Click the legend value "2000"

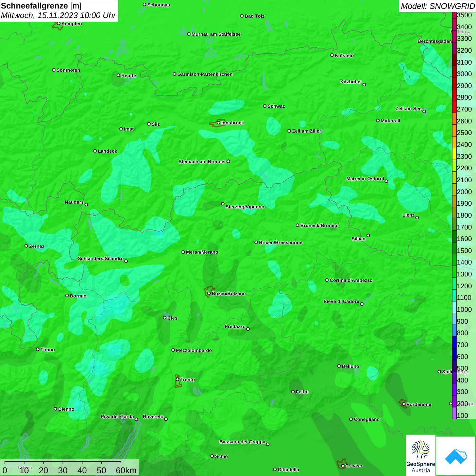(464, 192)
